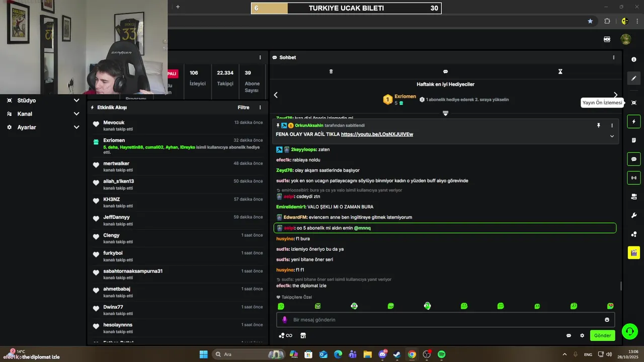The image size is (644, 362).
Task: Click the speech bubble icon above chat
Action: (x=445, y=71)
